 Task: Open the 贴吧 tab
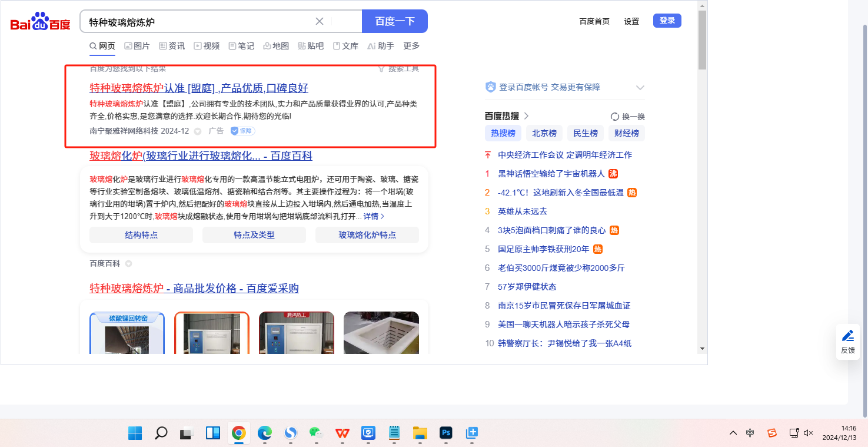pyautogui.click(x=311, y=46)
